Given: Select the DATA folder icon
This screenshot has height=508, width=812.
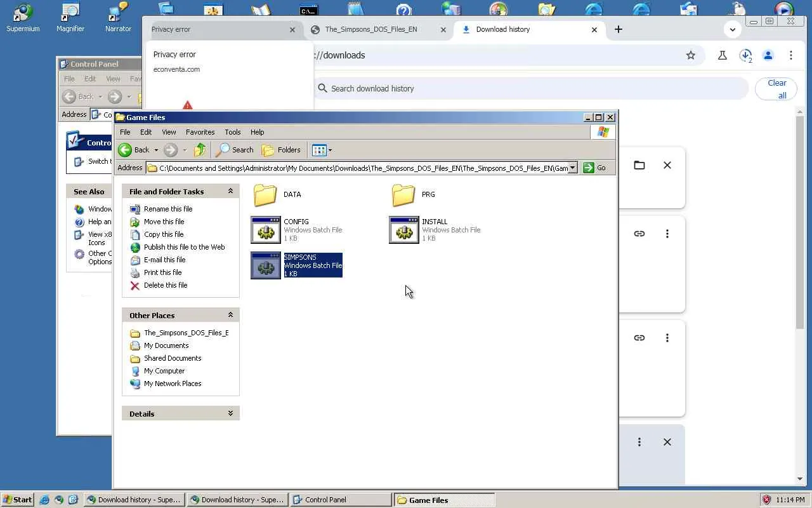Looking at the screenshot, I should pos(265,195).
